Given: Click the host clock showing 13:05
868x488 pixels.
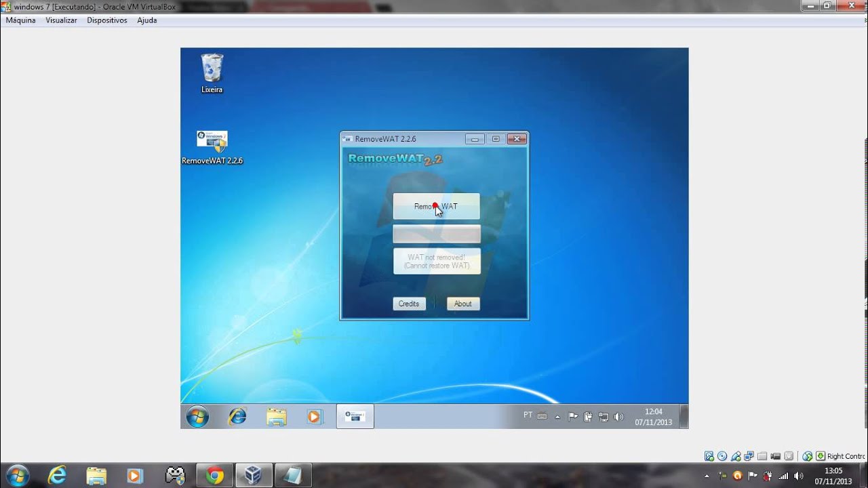Looking at the screenshot, I should pyautogui.click(x=833, y=476).
